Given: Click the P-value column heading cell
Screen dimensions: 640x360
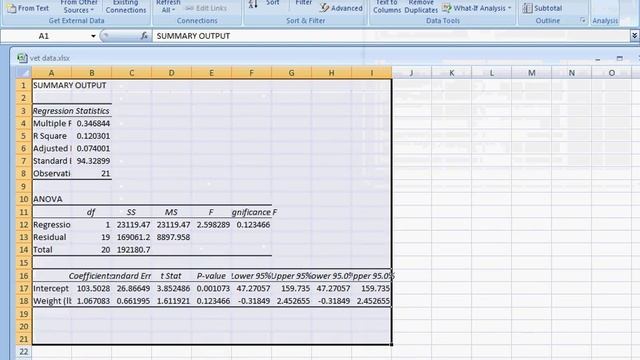Looking at the screenshot, I should pos(211,276).
